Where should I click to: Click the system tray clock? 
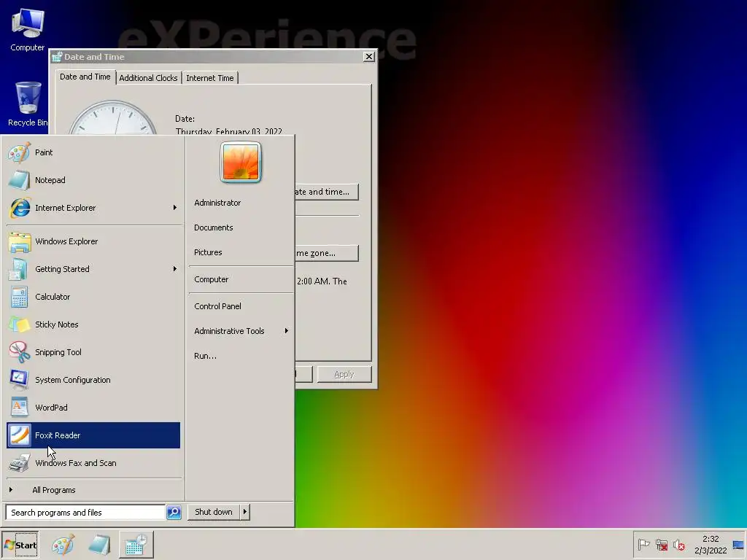711,545
